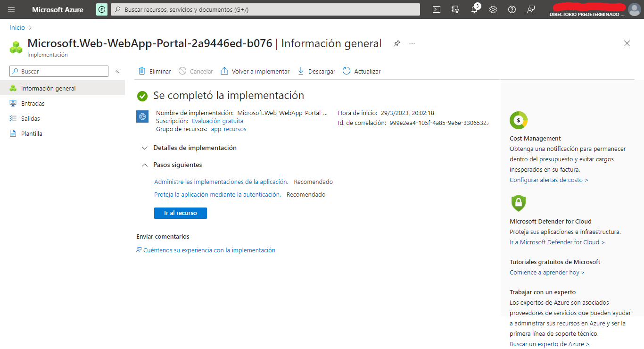Click the large resource cubes icon by title

(17, 47)
